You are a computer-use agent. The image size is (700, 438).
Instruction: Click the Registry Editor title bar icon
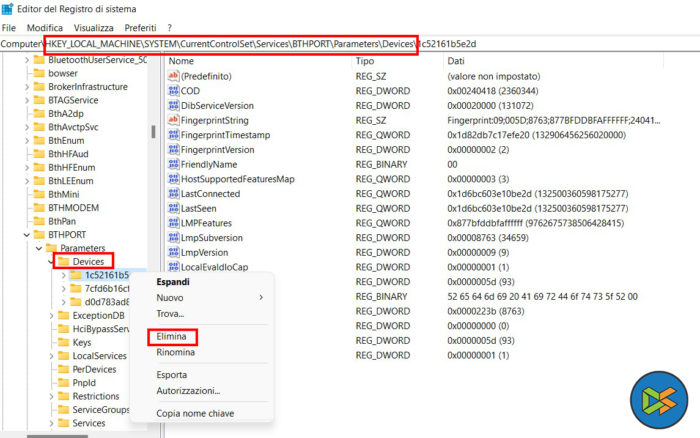[8, 8]
